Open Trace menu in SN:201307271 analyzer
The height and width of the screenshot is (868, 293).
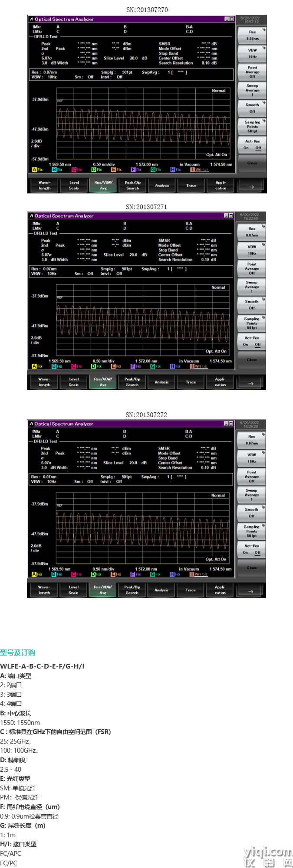[191, 382]
